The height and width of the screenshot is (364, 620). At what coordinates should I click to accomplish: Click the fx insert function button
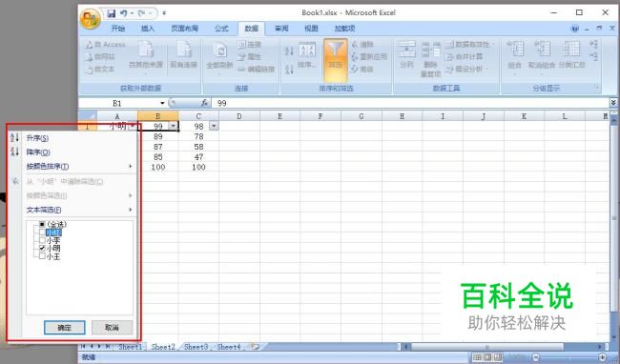point(204,103)
